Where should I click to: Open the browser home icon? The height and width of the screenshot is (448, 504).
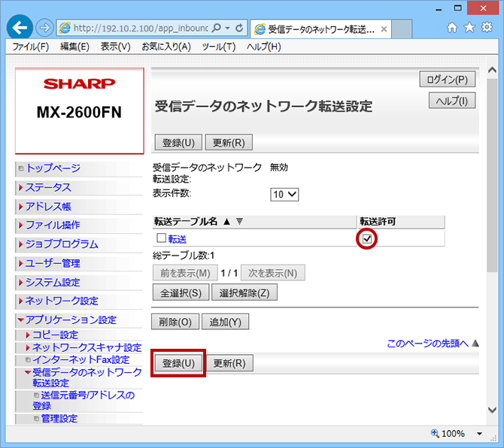[452, 28]
